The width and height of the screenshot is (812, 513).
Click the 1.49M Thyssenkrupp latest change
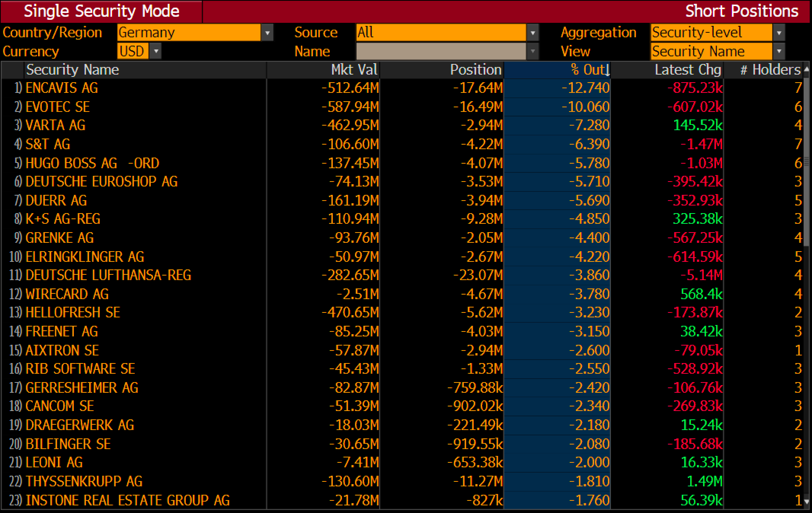(705, 481)
